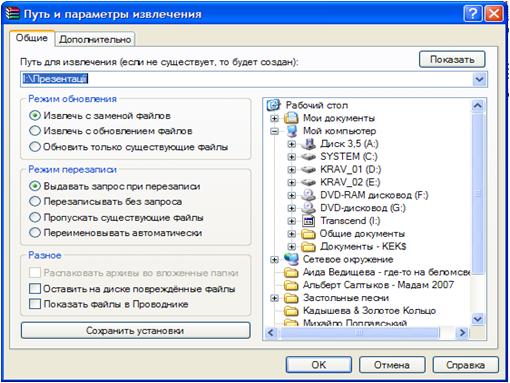Expand the Общие документы node
510x383 pixels.
292,234
